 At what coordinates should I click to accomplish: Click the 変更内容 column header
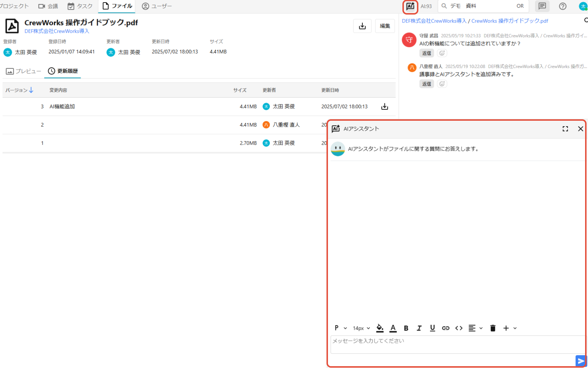(58, 90)
